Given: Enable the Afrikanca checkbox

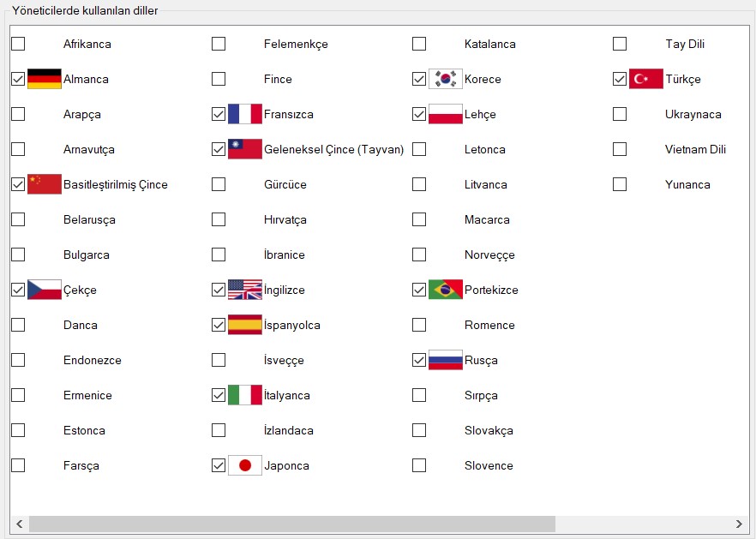Looking at the screenshot, I should click(x=18, y=44).
